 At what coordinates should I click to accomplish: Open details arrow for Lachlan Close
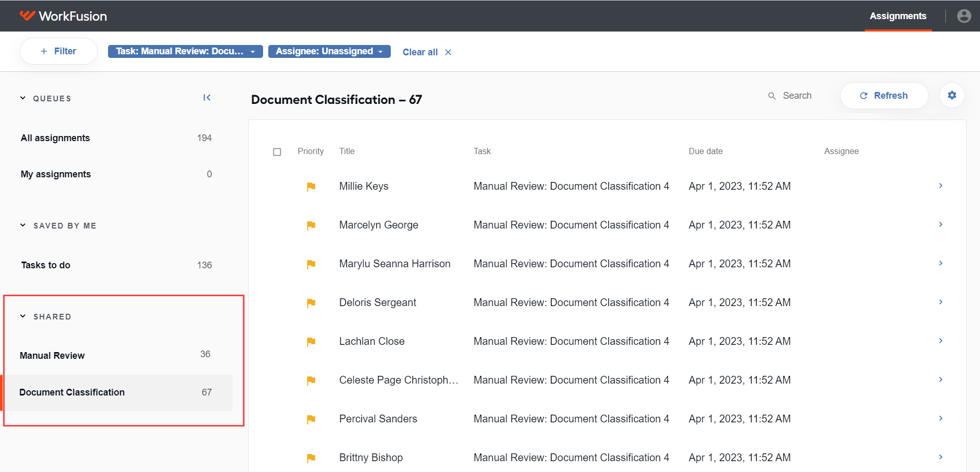pos(941,341)
